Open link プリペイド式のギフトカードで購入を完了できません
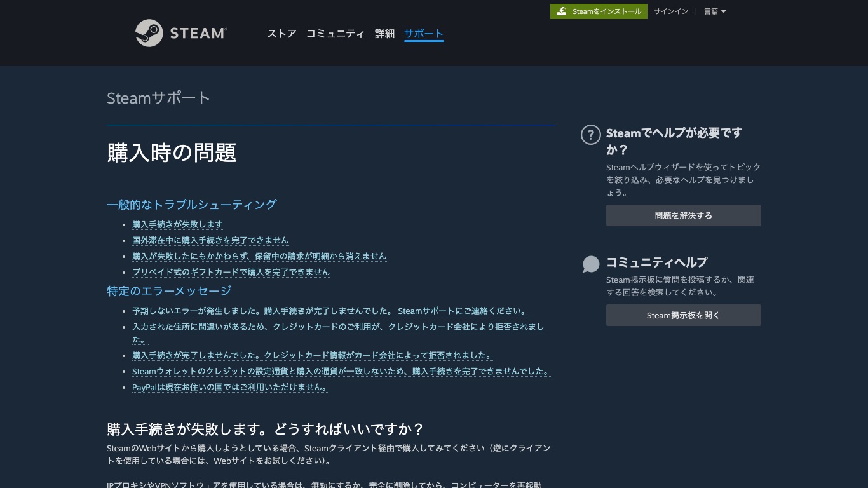This screenshot has height=488, width=868. point(231,272)
